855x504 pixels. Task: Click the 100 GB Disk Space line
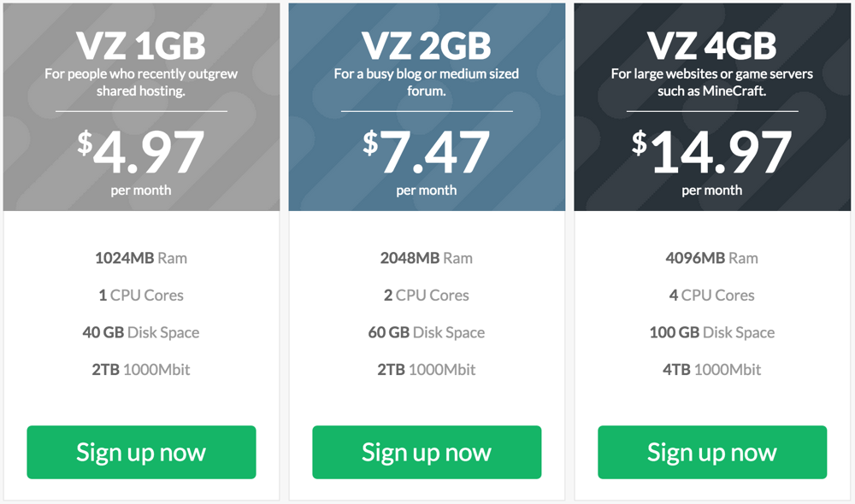pos(711,332)
